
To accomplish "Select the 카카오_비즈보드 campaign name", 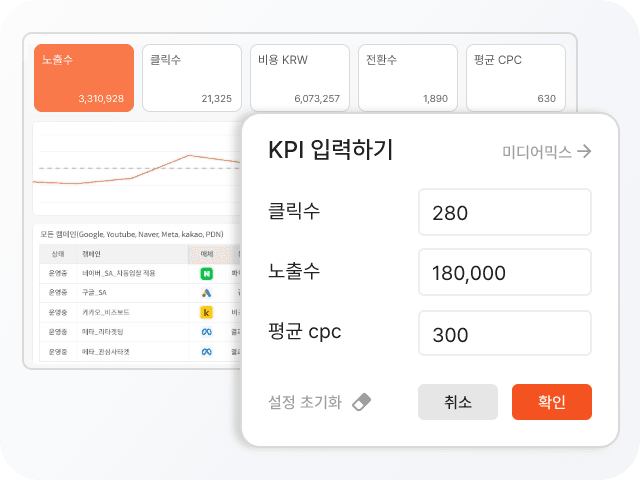I will pyautogui.click(x=106, y=312).
